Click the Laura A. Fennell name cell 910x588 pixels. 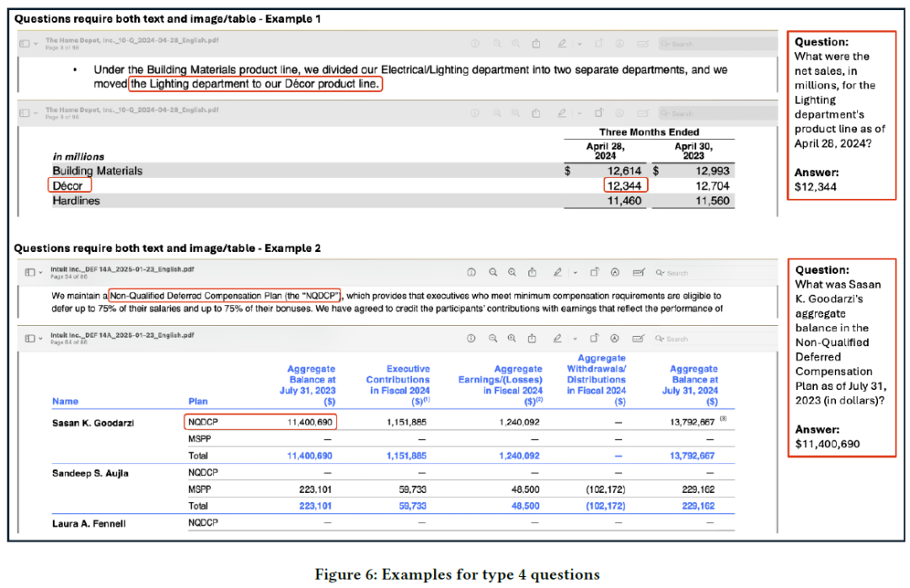pos(88,524)
